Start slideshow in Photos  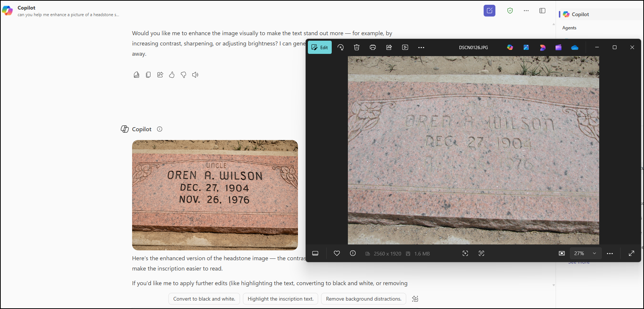click(405, 47)
